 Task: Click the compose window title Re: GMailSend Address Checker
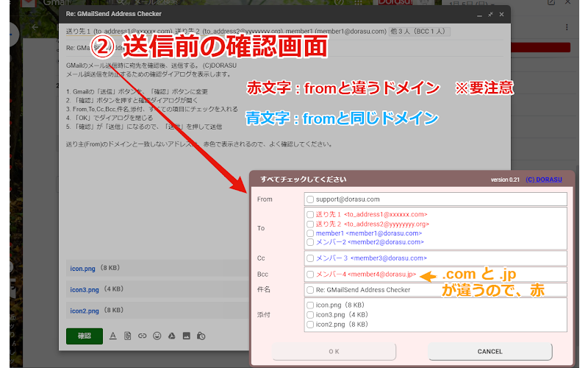pyautogui.click(x=114, y=14)
